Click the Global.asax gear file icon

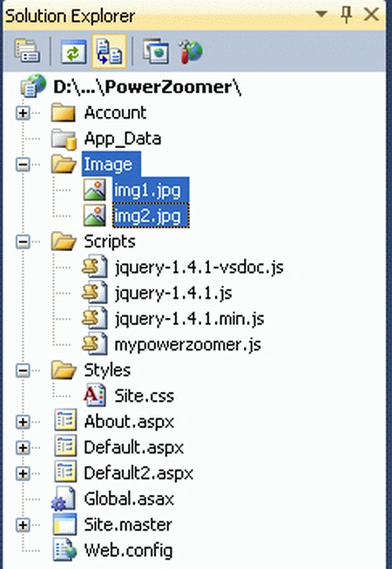tap(64, 499)
